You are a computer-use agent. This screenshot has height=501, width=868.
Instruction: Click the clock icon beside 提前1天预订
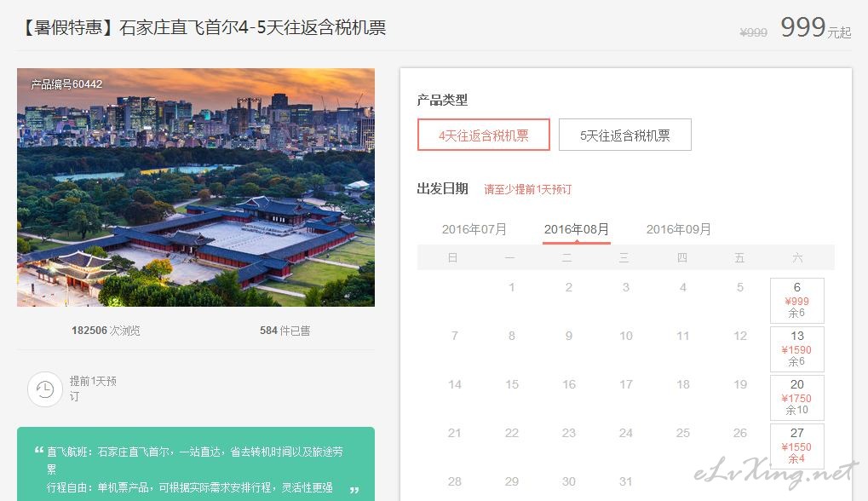[45, 389]
